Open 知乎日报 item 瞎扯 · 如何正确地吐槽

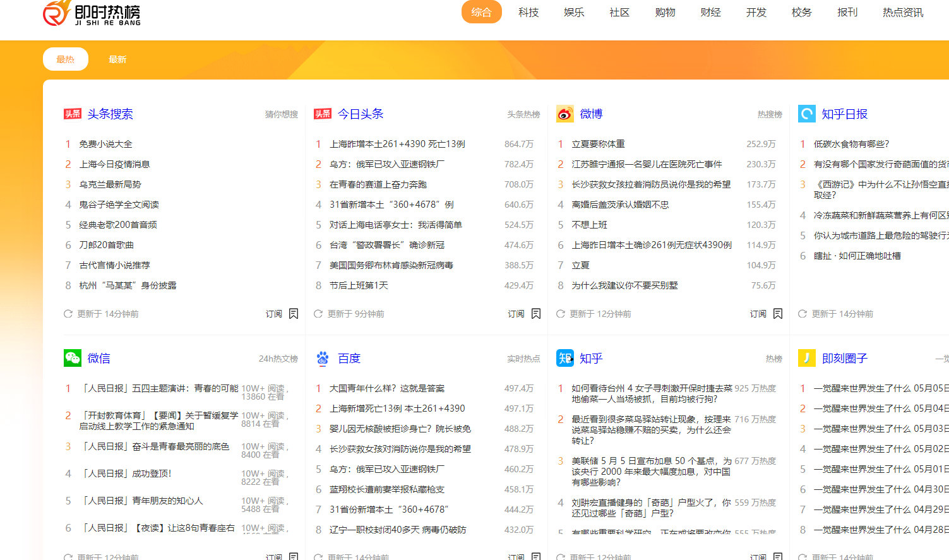point(857,256)
